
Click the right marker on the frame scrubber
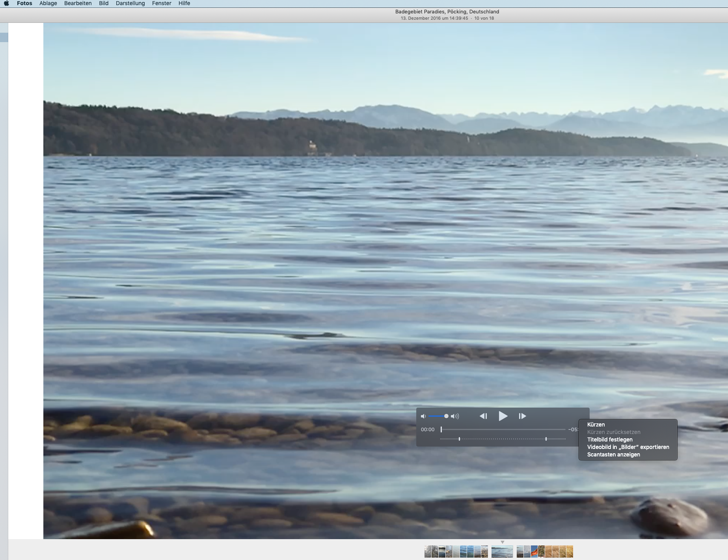pyautogui.click(x=546, y=439)
